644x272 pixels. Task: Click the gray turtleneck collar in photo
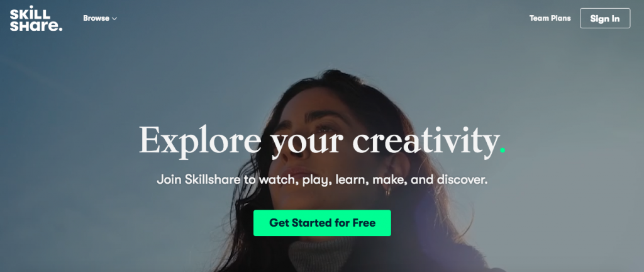[320, 255]
